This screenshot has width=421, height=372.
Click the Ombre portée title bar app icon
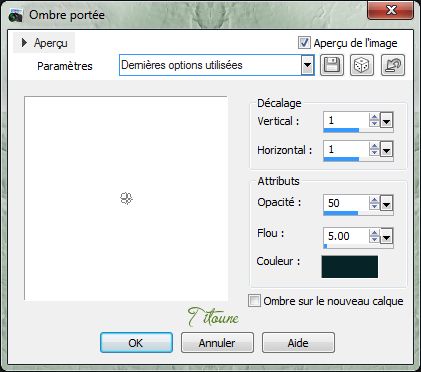click(x=15, y=15)
